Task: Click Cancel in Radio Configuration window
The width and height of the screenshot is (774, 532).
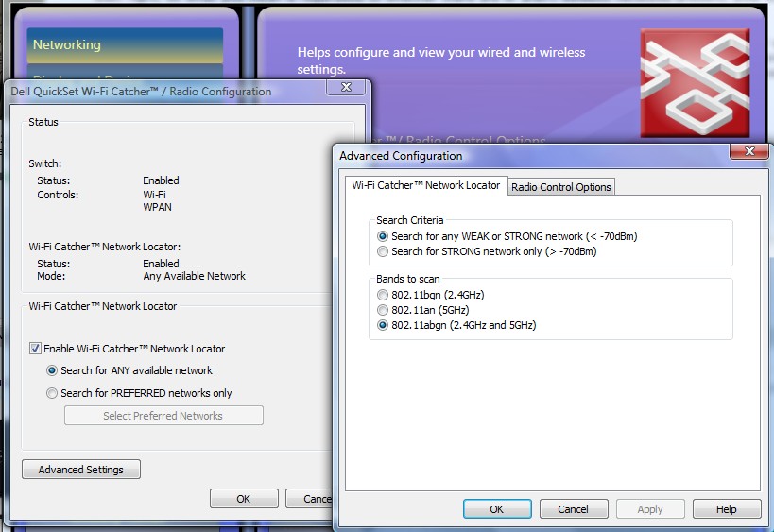Action: click(310, 499)
